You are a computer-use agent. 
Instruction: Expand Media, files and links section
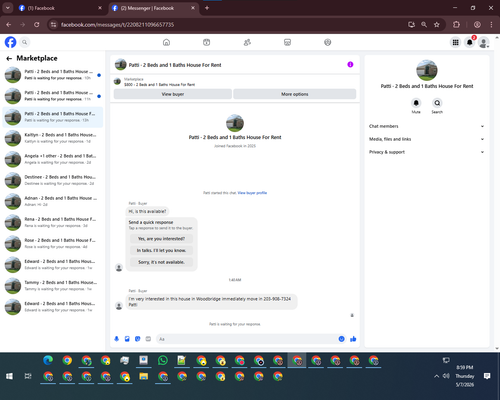tap(426, 139)
